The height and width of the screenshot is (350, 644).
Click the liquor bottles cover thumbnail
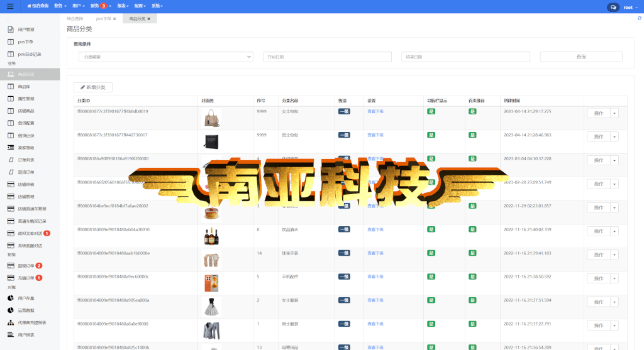tap(211, 236)
